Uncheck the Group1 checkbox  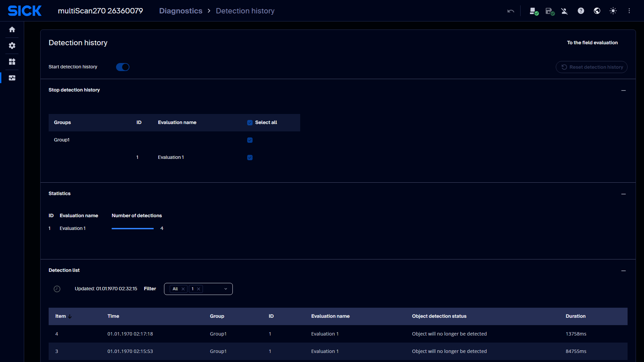coord(250,140)
